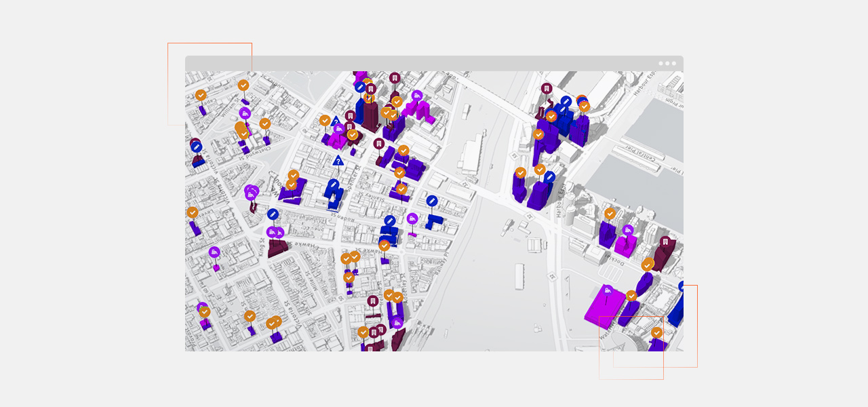The width and height of the screenshot is (868, 407).
Task: Open the maroon document marker at map top center
Action: click(x=395, y=78)
